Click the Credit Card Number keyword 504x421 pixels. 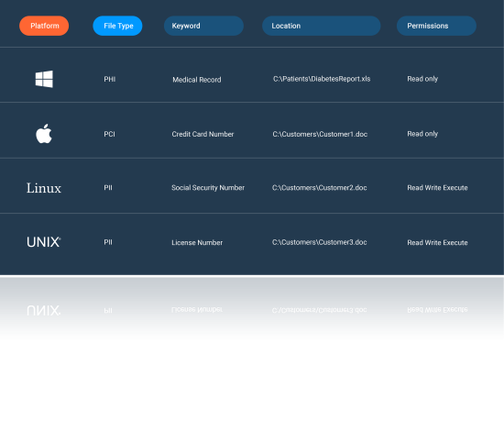(x=203, y=134)
